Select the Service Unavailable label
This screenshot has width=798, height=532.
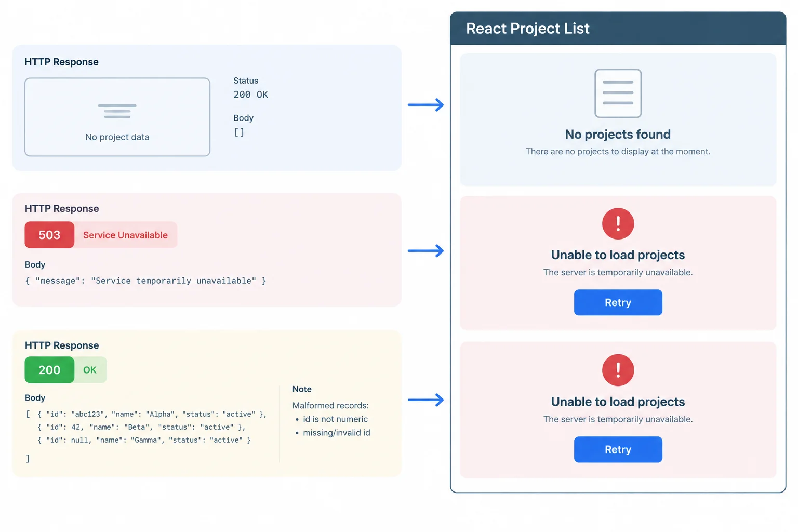(x=125, y=235)
